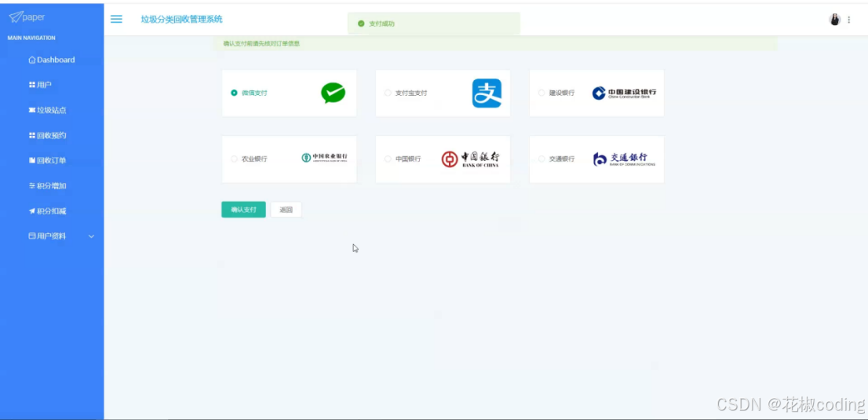Click the 交通银行 label text
Viewport: 868px width, 420px height.
coord(562,159)
